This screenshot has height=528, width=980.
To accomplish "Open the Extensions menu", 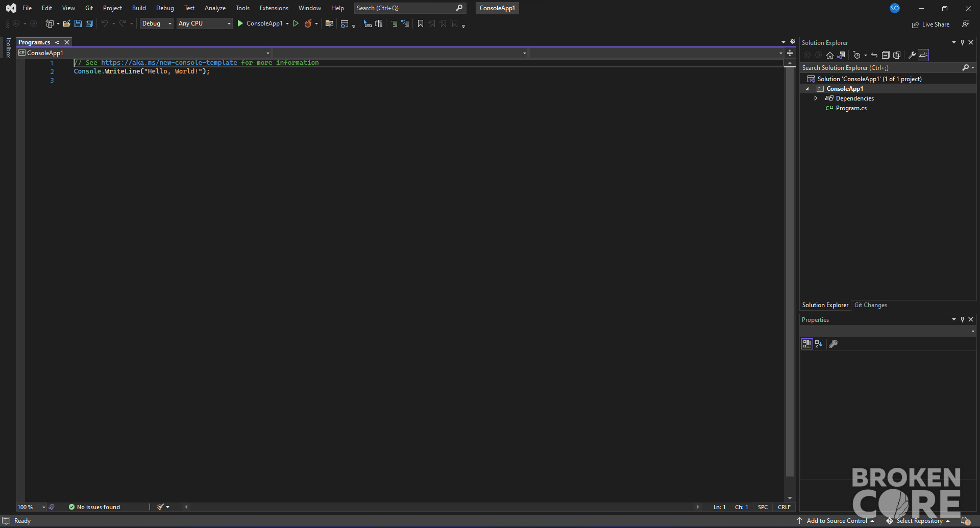I will 274,8.
